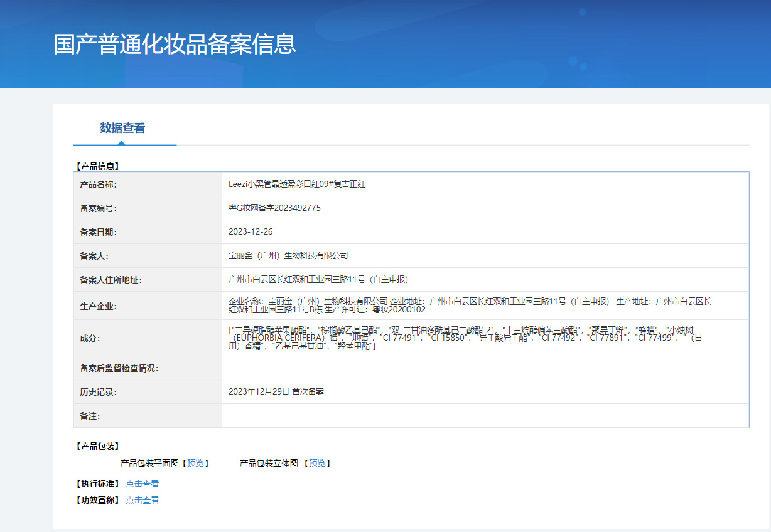
Task: Click the 产品名称 row label
Action: (99, 184)
